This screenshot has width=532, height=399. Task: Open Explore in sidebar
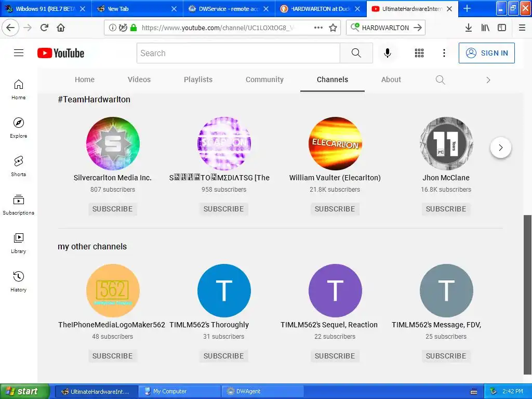pyautogui.click(x=19, y=128)
